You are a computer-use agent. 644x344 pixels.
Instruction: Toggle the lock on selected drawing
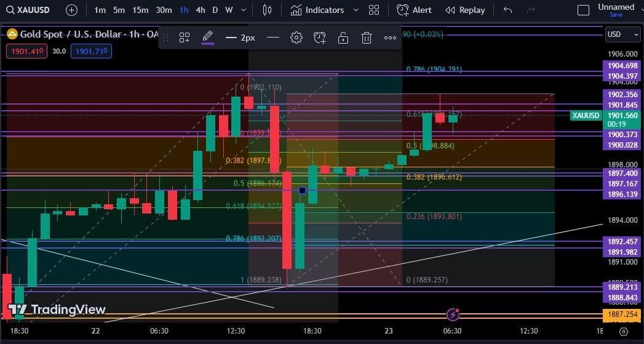click(343, 38)
